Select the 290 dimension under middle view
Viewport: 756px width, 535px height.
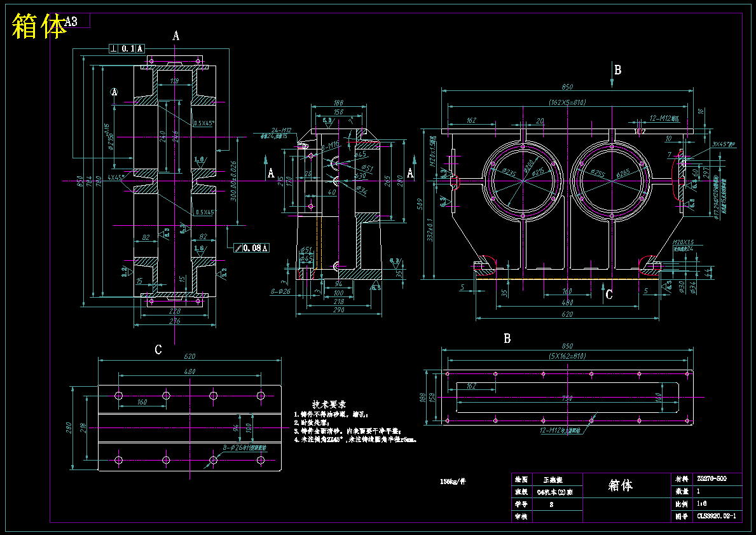[x=338, y=310]
